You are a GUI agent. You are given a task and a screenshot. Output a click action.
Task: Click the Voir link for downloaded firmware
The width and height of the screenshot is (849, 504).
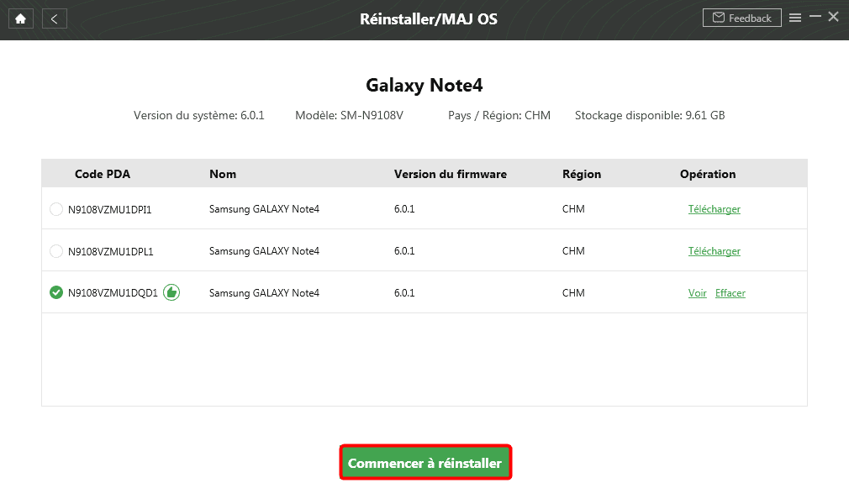pos(697,293)
